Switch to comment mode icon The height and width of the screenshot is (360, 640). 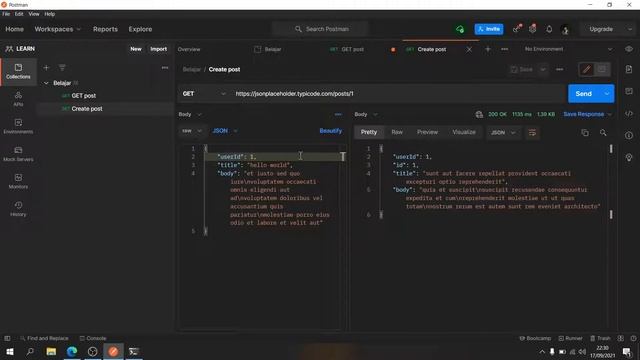coord(602,69)
